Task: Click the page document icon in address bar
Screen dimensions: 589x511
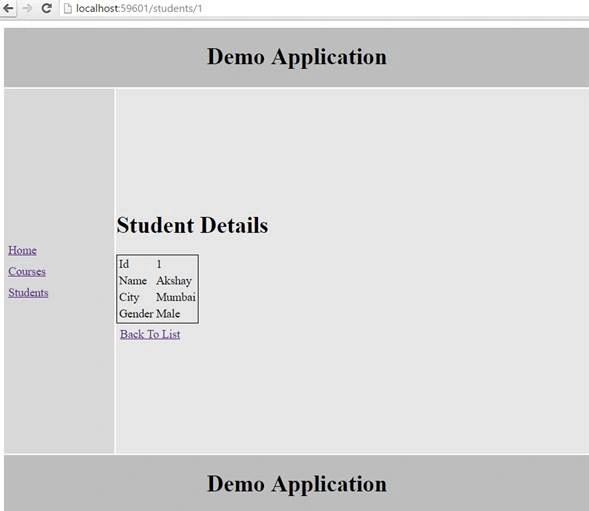Action: tap(68, 8)
